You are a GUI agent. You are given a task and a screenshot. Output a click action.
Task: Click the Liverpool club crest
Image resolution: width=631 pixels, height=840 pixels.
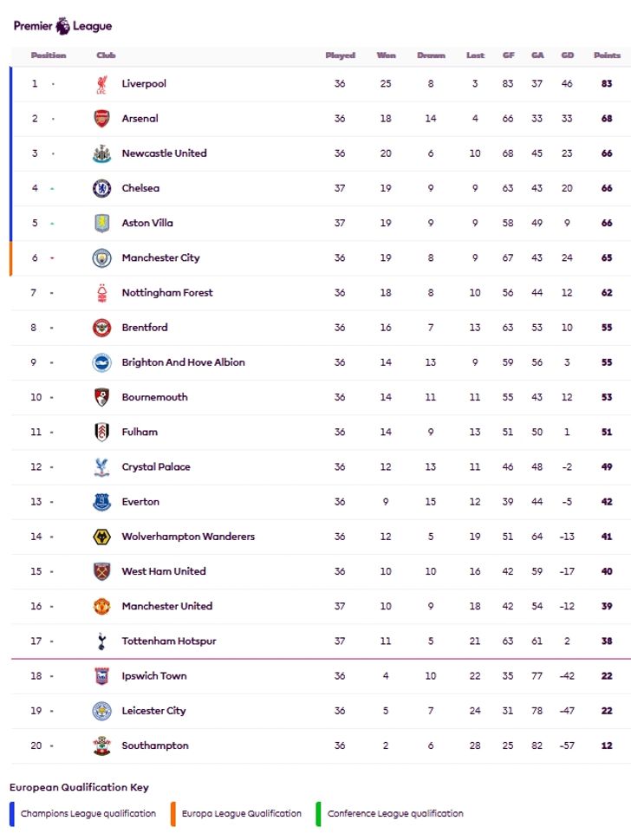tap(101, 84)
